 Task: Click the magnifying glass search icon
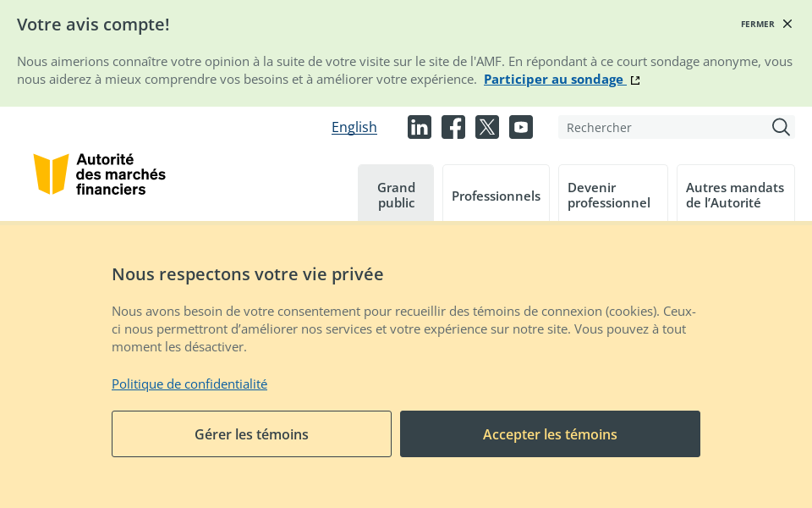point(781,127)
